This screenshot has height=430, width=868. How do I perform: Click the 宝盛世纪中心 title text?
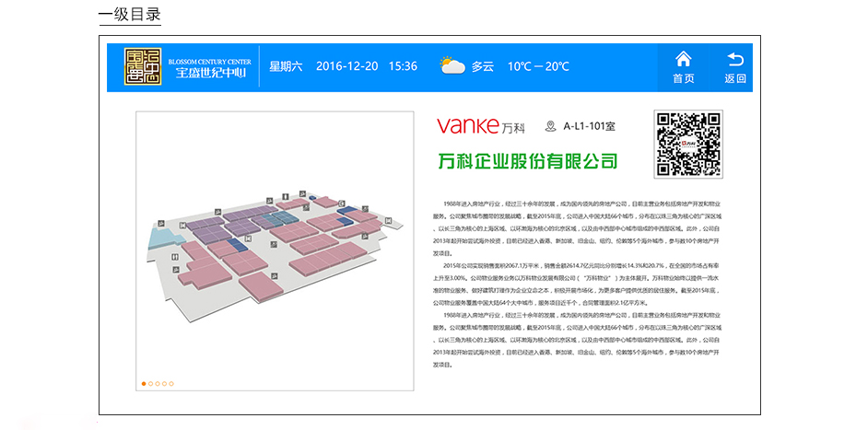coord(212,73)
